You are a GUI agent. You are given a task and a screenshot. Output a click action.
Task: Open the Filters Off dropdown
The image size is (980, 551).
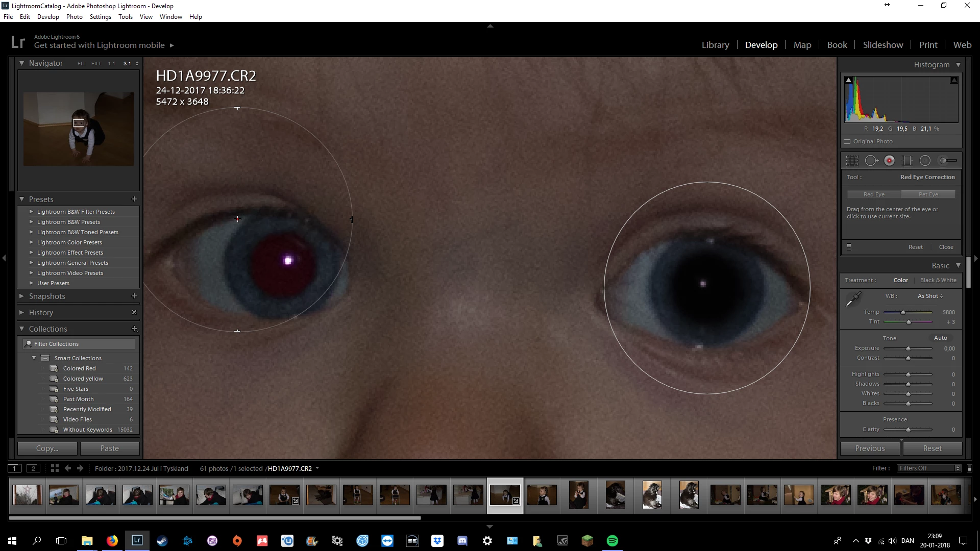[x=928, y=468]
